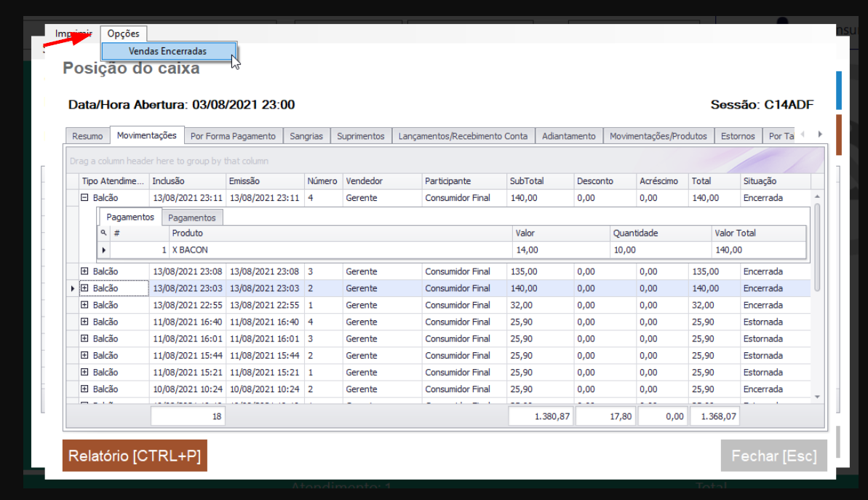Expand the 11/08/2021 15:21 Balcão row
This screenshot has width=868, height=500.
pyautogui.click(x=84, y=372)
